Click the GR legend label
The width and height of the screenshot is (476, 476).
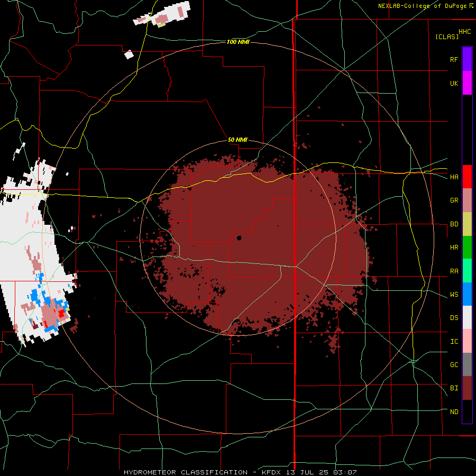pyautogui.click(x=454, y=200)
